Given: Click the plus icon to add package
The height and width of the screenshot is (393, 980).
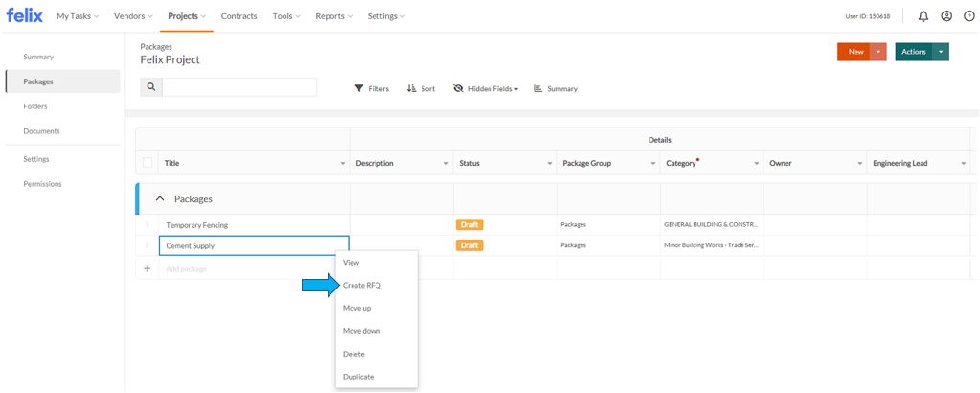Looking at the screenshot, I should click(147, 268).
